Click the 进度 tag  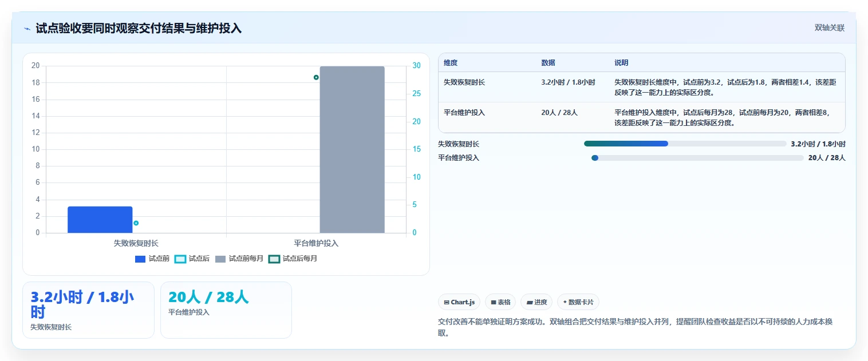click(536, 302)
